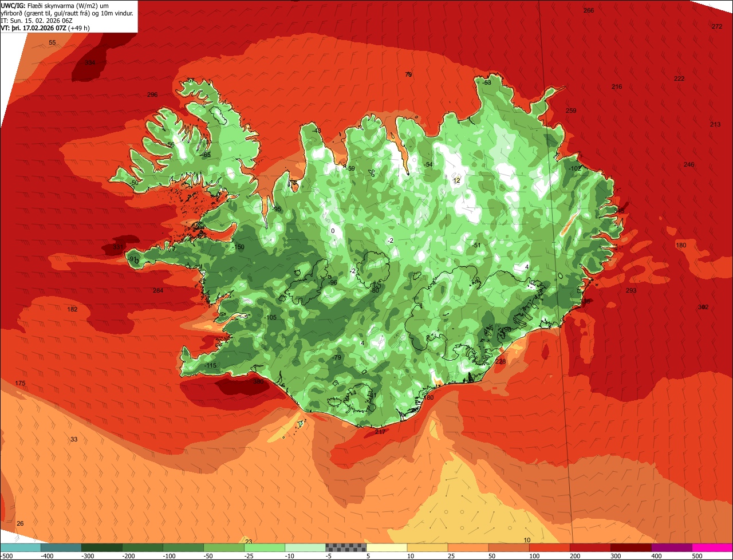This screenshot has width=733, height=560.
Task: Click the flux value 331
Action: tap(118, 247)
